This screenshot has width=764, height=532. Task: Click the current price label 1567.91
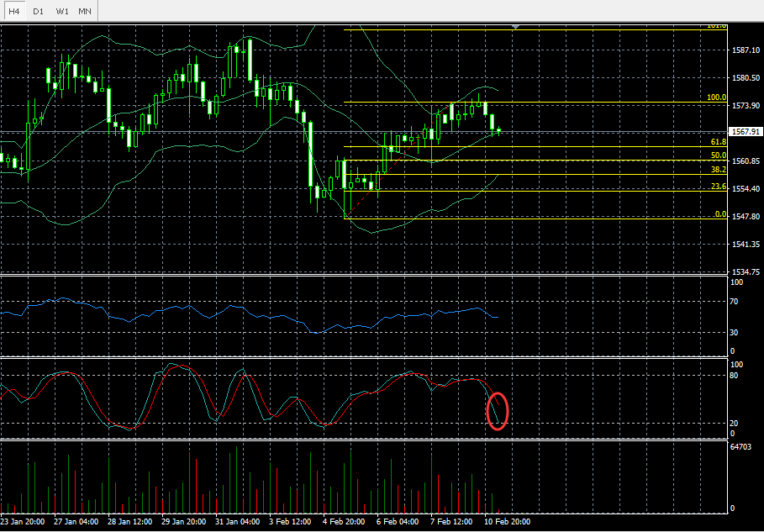(x=745, y=132)
